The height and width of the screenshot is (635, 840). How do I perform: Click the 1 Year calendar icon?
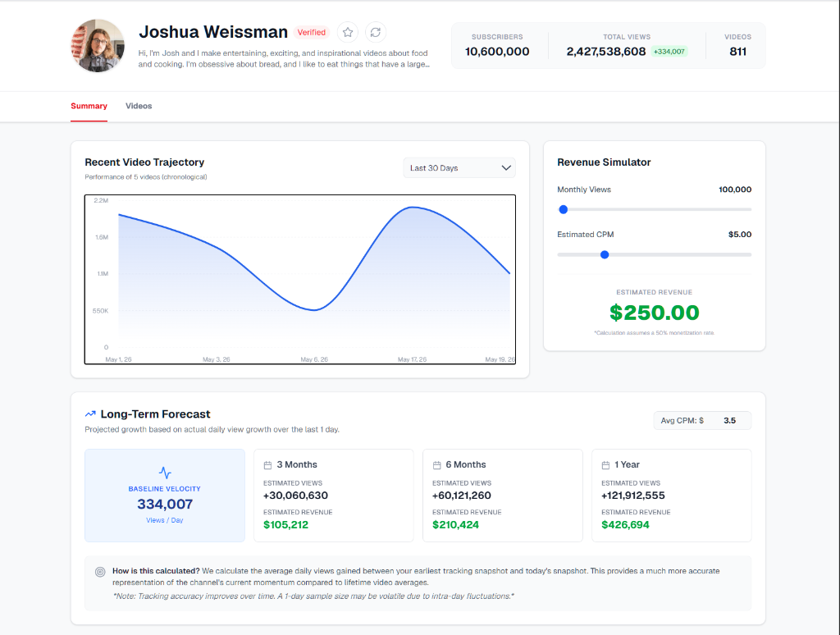pos(605,465)
